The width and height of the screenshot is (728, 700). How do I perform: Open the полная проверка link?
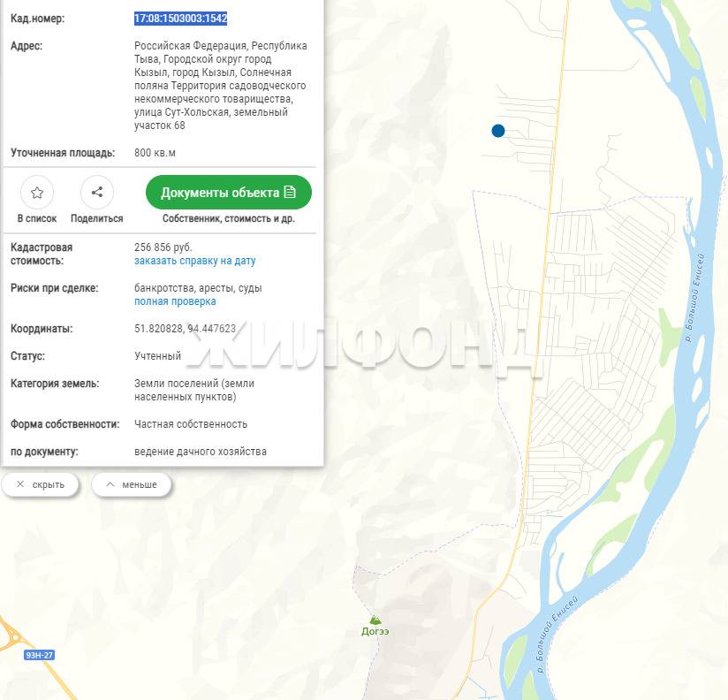pos(175,301)
